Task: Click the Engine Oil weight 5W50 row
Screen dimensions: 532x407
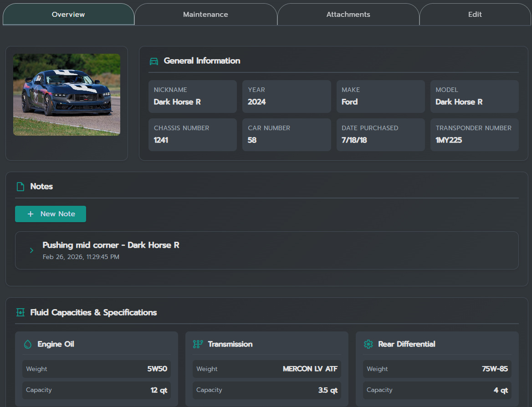Action: (x=97, y=369)
